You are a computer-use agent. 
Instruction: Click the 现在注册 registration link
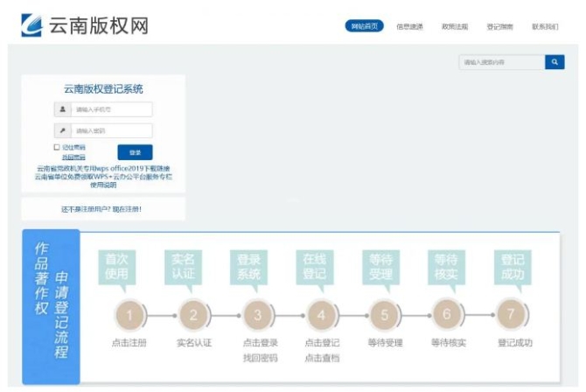[x=125, y=209]
